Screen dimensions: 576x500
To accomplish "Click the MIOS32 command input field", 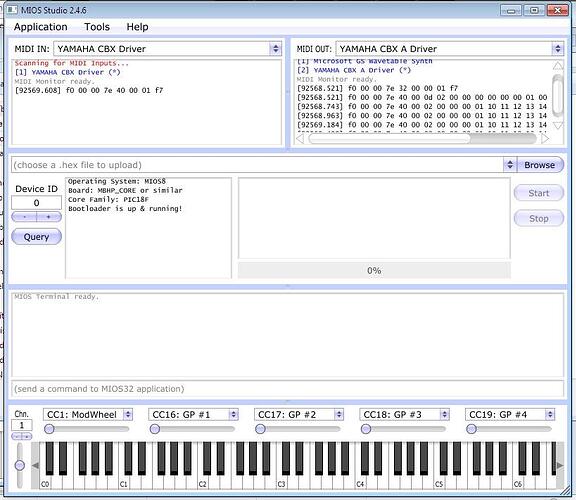I will pos(288,389).
